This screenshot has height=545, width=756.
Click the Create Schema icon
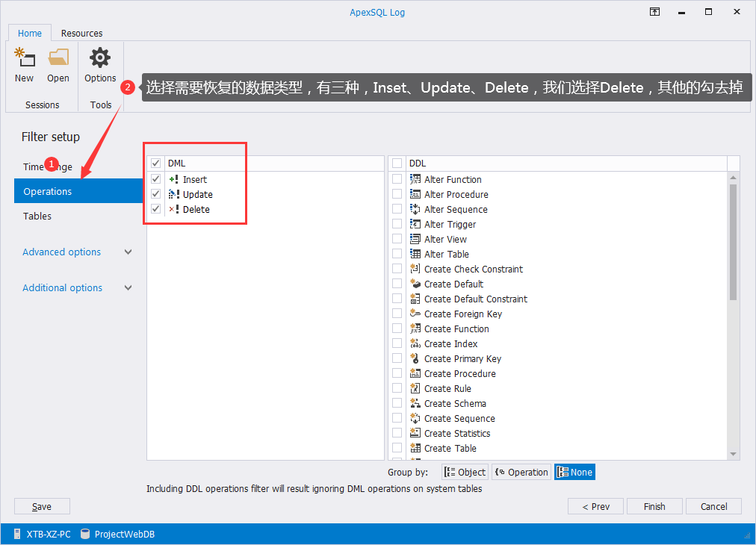[x=415, y=403]
